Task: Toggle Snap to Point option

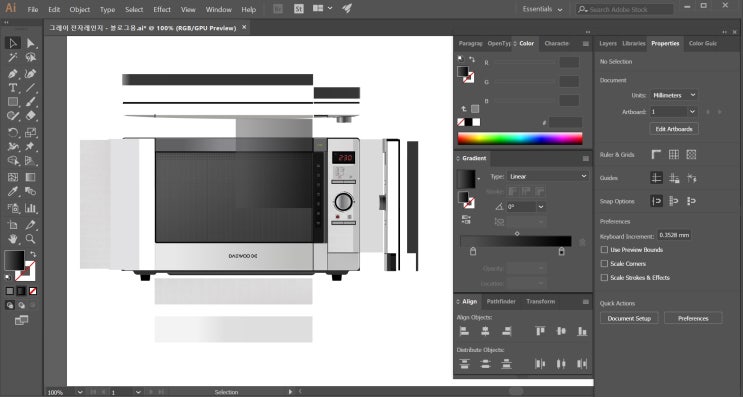Action: click(x=656, y=201)
